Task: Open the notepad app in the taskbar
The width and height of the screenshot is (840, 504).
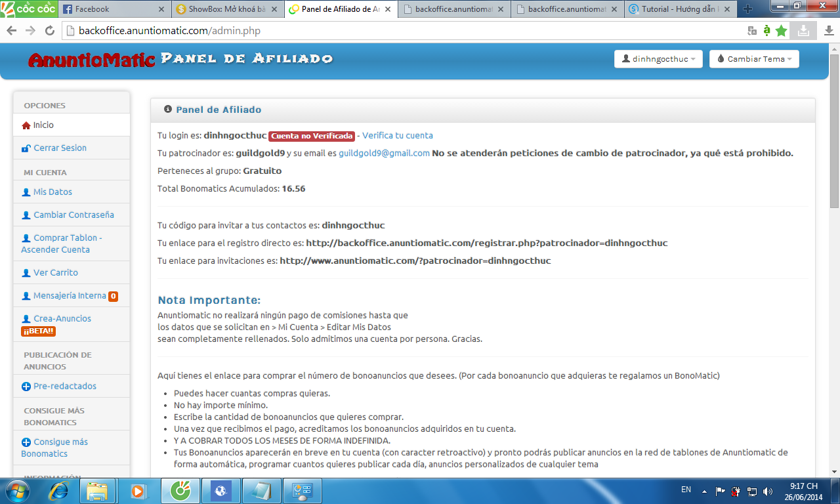Action: (x=262, y=490)
